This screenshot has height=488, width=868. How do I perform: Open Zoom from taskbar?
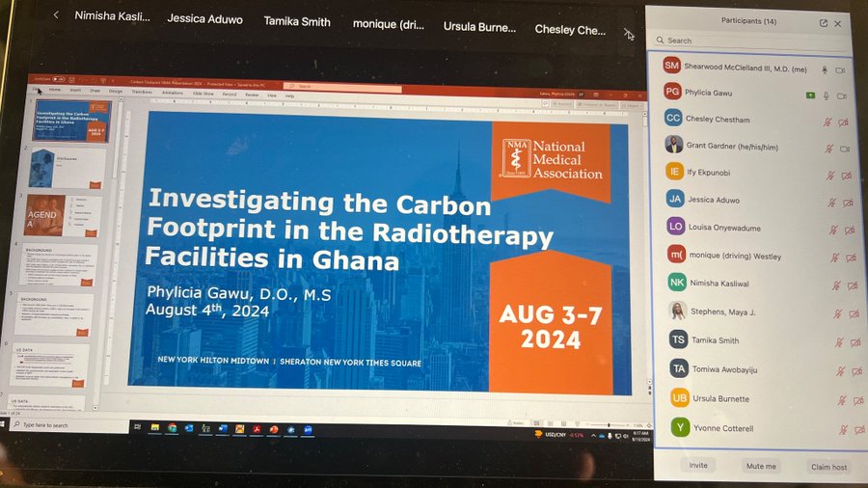[309, 430]
